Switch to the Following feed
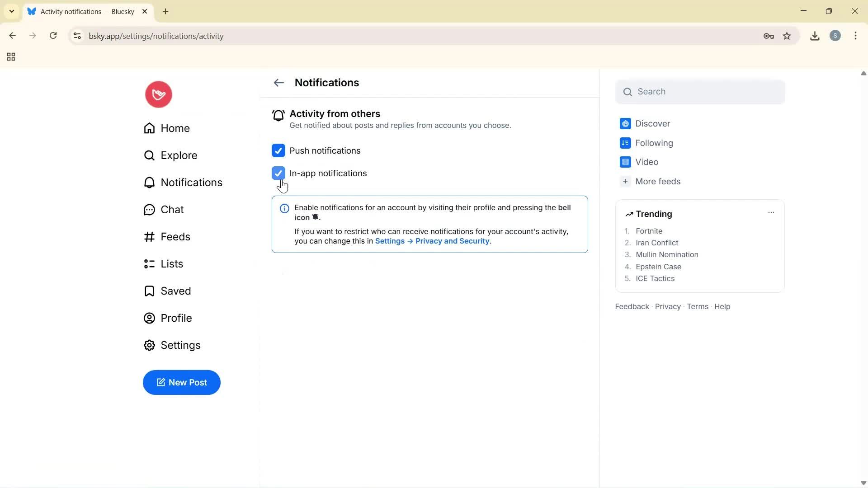Screen dimensions: 868x488 tap(654, 143)
